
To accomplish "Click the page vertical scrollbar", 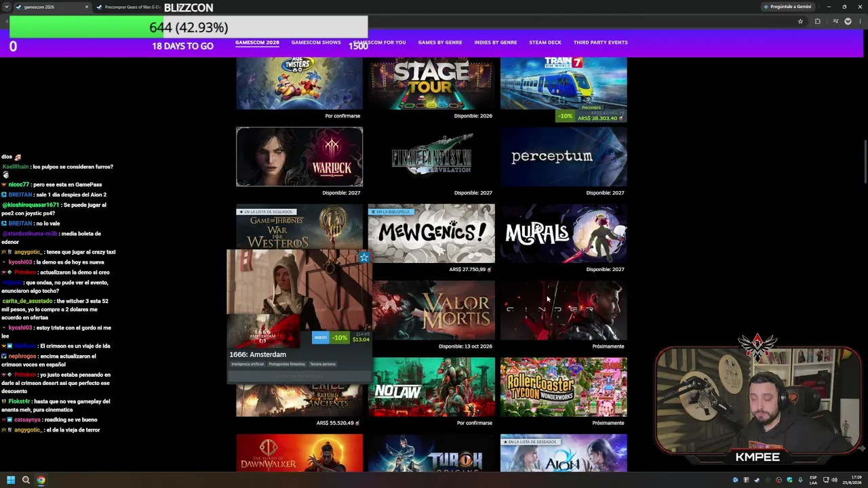I will [865, 161].
